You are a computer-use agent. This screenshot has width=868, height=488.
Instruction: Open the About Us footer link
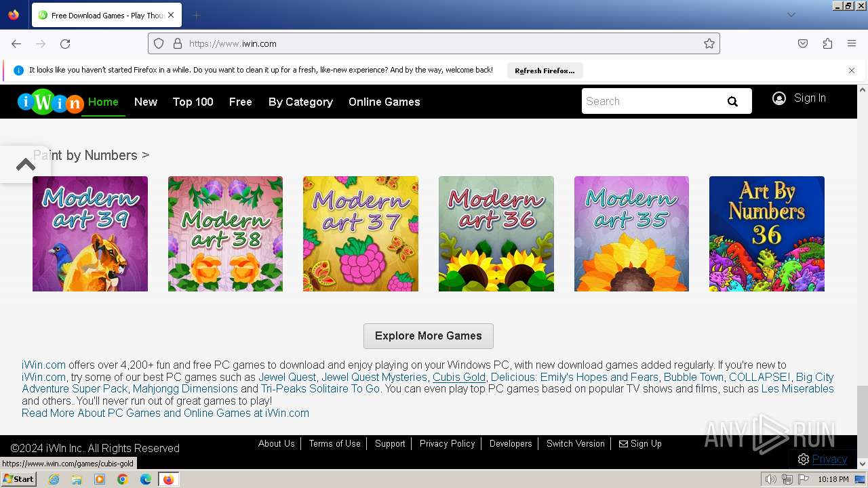pyautogui.click(x=277, y=444)
